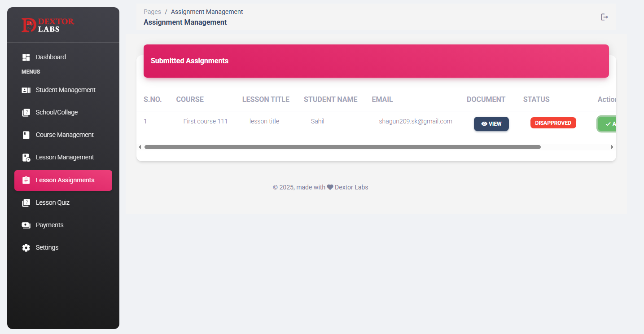Click the table's horizontal scrollbar thumb
The width and height of the screenshot is (644, 334).
[342, 147]
